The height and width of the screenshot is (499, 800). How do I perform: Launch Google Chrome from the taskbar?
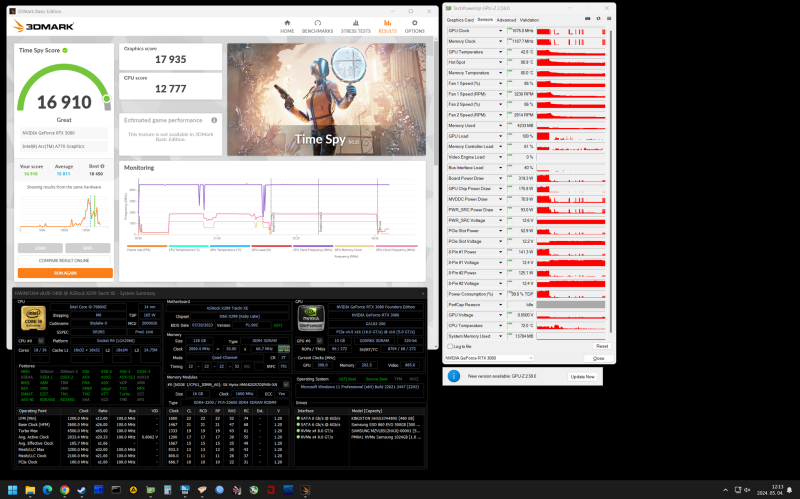coord(64,490)
